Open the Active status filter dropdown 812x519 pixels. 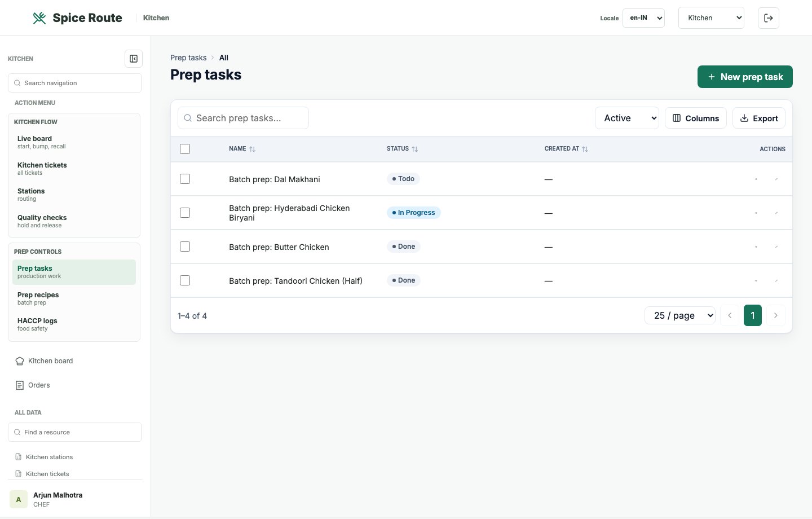(x=627, y=118)
